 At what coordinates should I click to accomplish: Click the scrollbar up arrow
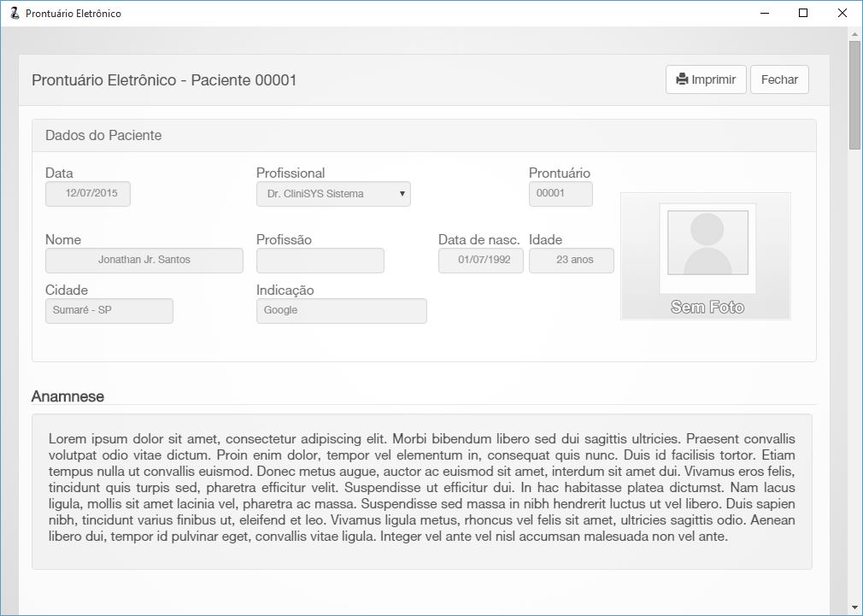854,34
